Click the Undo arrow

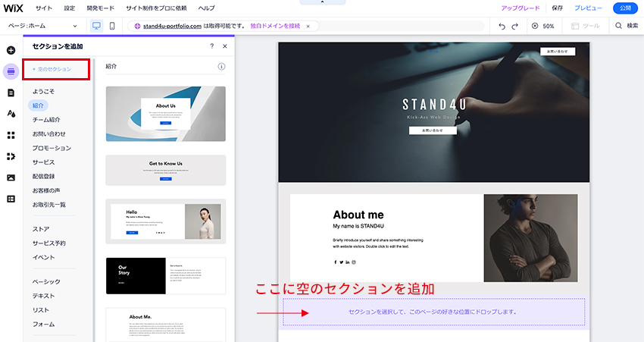tap(502, 26)
